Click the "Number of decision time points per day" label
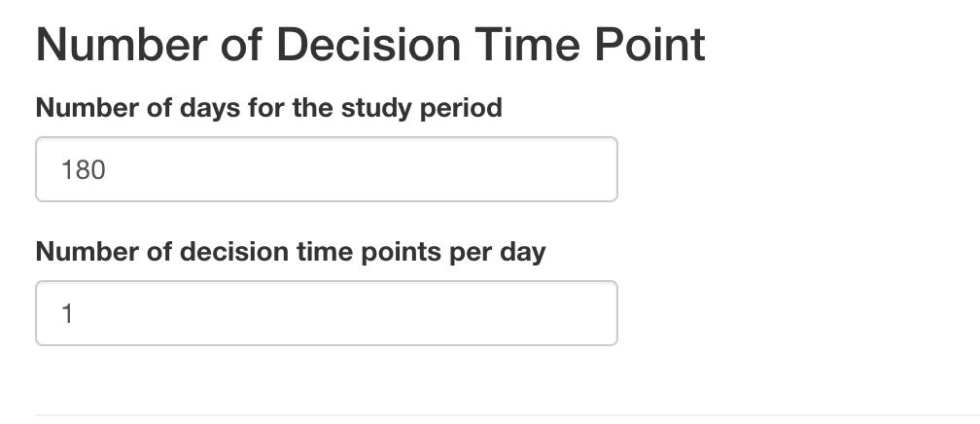 pyautogui.click(x=291, y=252)
